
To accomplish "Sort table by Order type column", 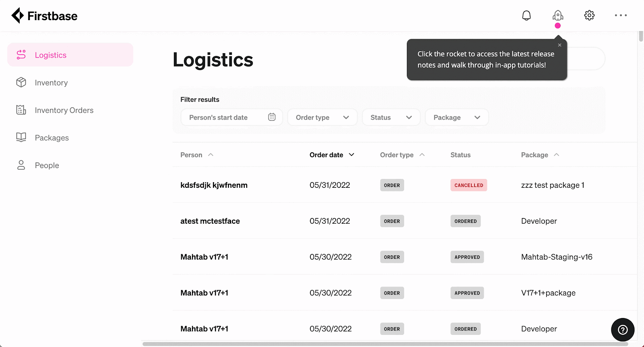I will [x=402, y=155].
